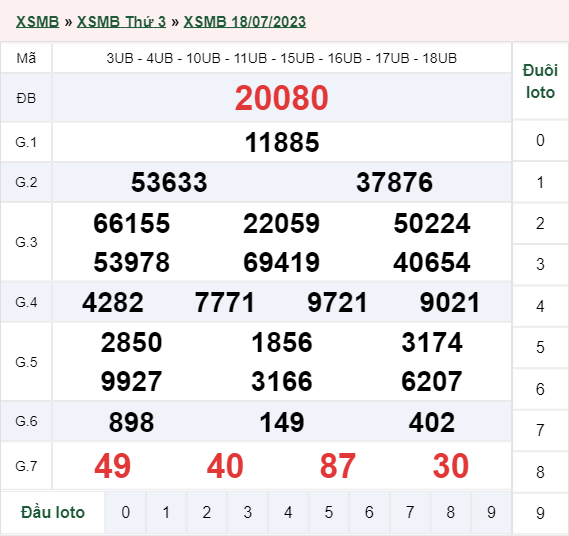Click the G.5 result 2850
Viewport: 569px width, 536px height.
click(131, 343)
